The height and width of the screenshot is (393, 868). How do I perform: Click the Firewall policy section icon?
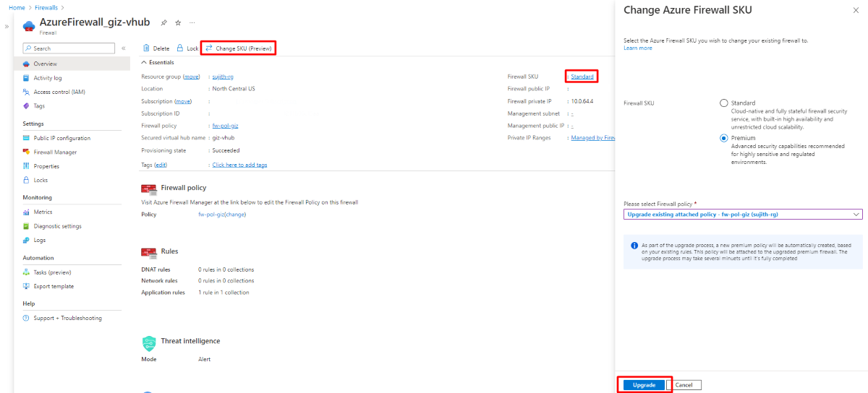pos(149,189)
